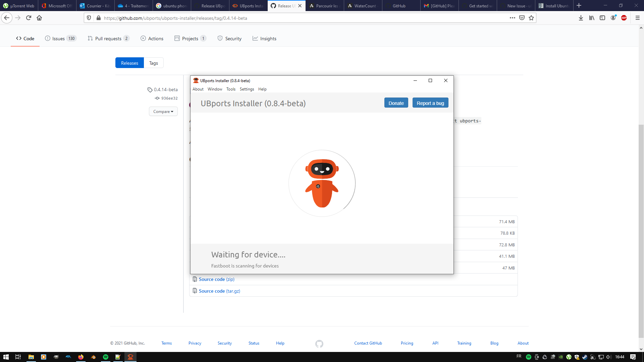The image size is (644, 362).
Task: Click the Report a bug button
Action: [x=430, y=103]
